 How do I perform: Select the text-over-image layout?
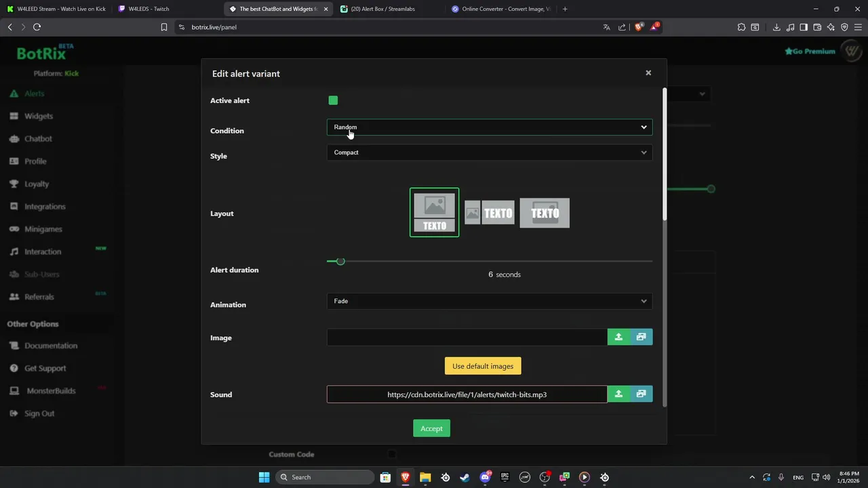click(545, 213)
